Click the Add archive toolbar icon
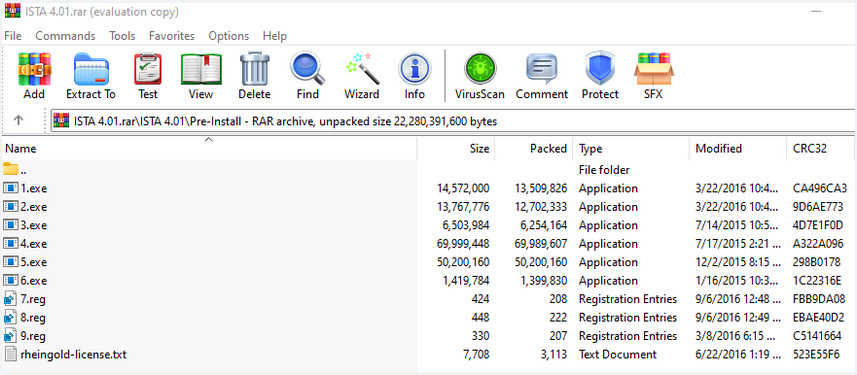 (x=34, y=69)
